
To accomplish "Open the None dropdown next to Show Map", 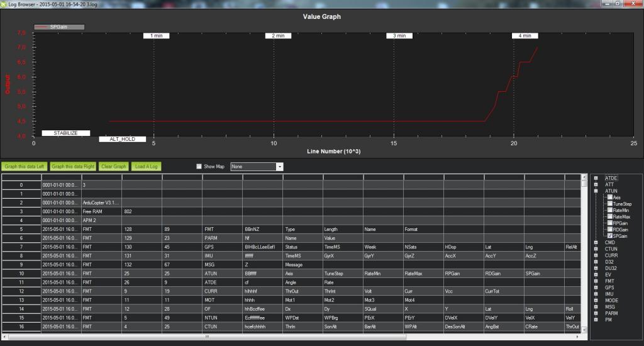I will (280, 167).
